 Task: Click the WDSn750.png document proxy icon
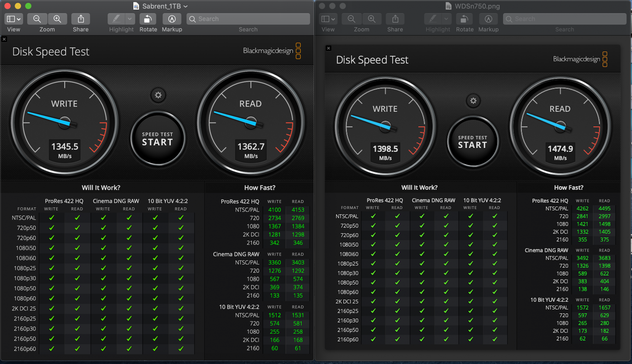pos(448,6)
